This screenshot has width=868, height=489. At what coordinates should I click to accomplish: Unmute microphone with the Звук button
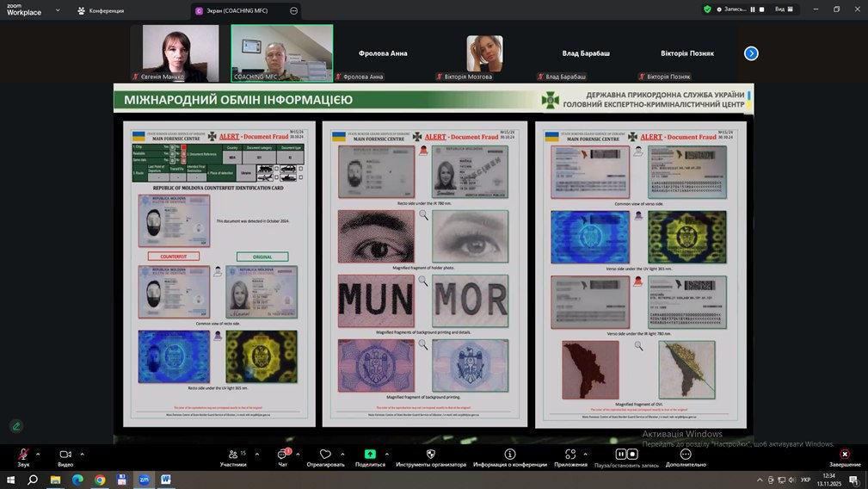23,455
